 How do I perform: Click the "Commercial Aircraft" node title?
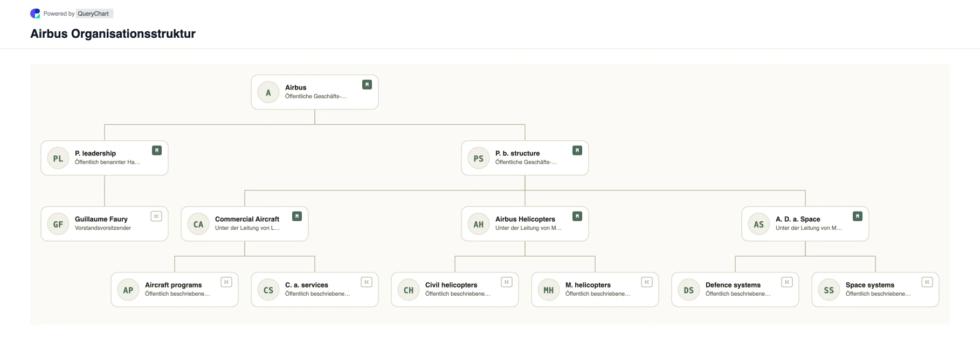(247, 219)
